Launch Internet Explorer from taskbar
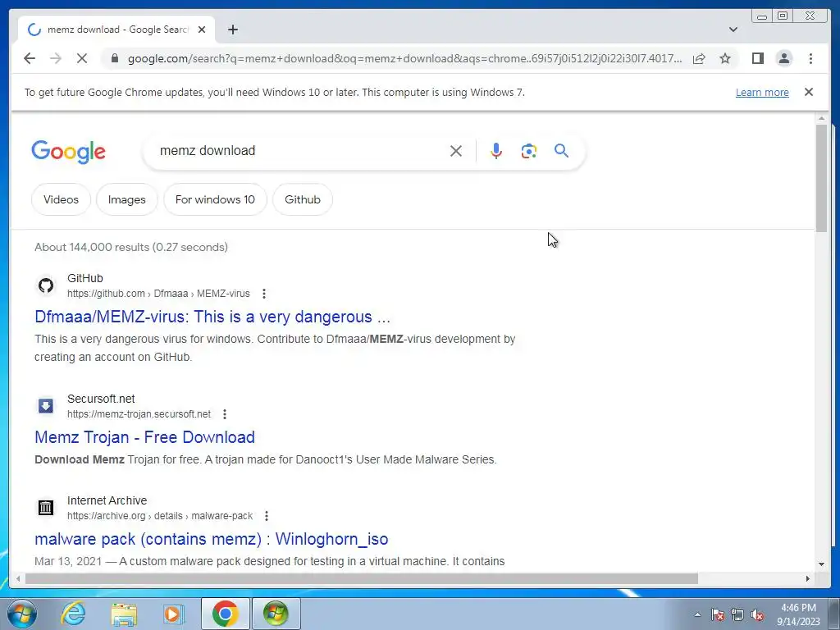Viewport: 840px width, 630px height. coord(73,614)
